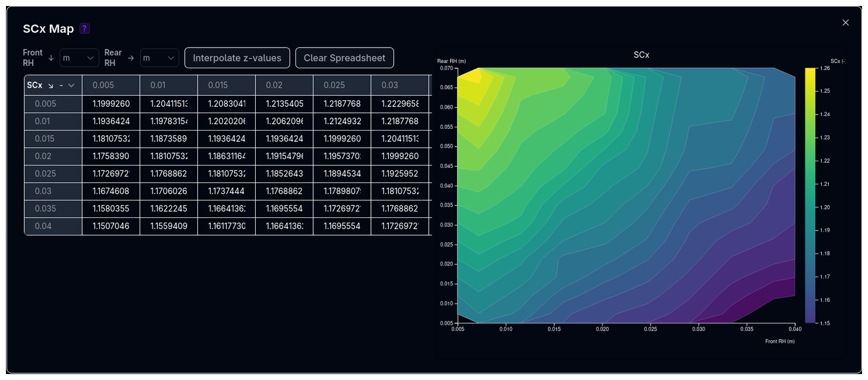Click the down arrow next to Front RH
Screen dimensions: 868x380
[x=52, y=58]
